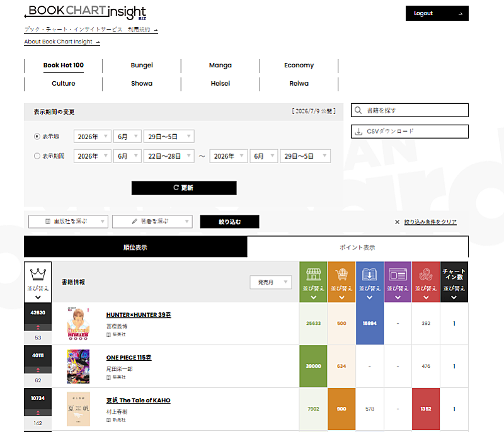Open the 表示週 month dropdown 6月
Viewport: 504px width, 432px height.
pyautogui.click(x=127, y=137)
